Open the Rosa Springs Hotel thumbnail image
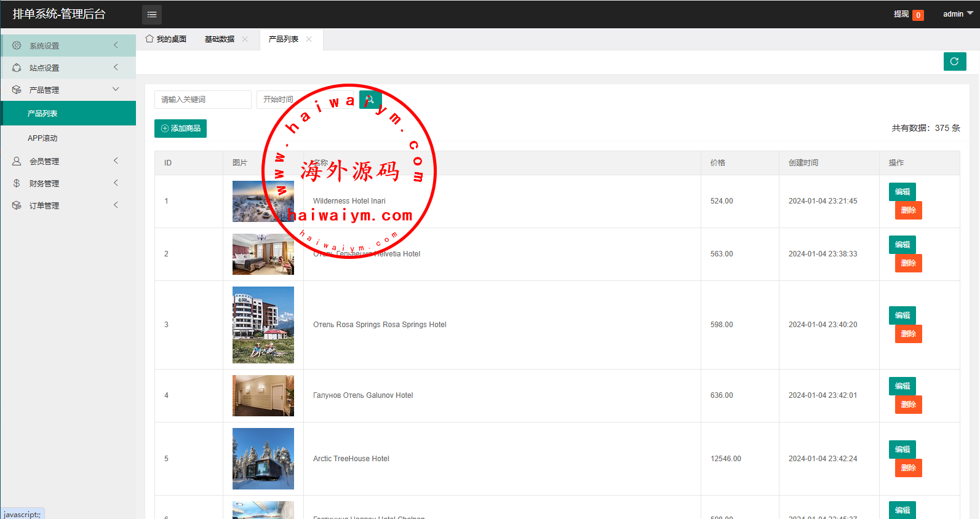The height and width of the screenshot is (519, 980). point(263,325)
